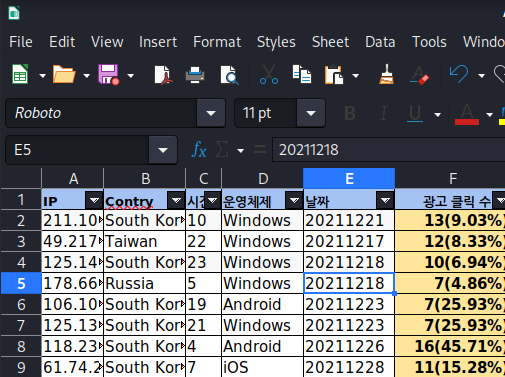505x377 pixels.
Task: Click the Cut scissors icon
Action: click(x=269, y=75)
